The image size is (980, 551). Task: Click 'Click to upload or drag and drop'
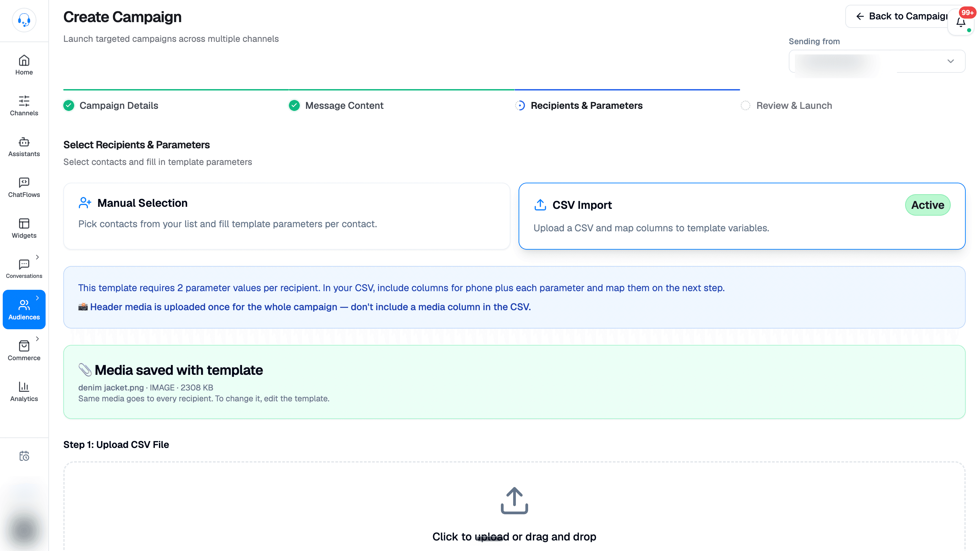tap(514, 537)
